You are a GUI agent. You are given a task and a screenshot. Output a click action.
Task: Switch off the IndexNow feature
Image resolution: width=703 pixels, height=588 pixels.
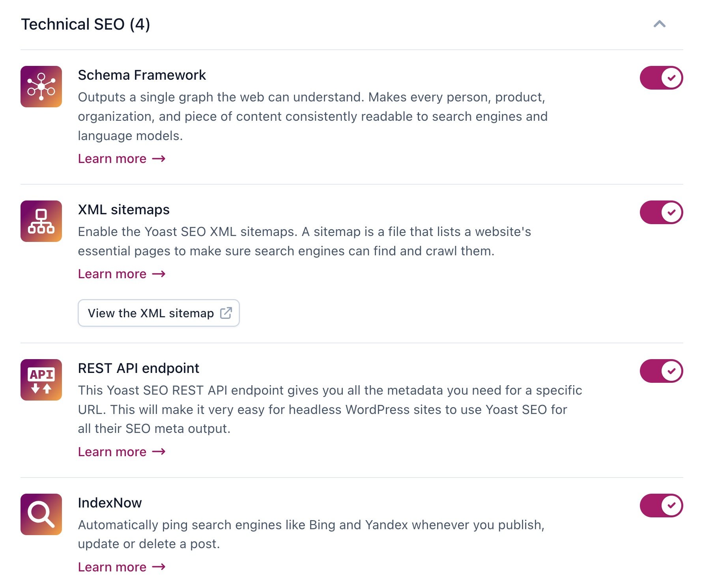pyautogui.click(x=661, y=506)
